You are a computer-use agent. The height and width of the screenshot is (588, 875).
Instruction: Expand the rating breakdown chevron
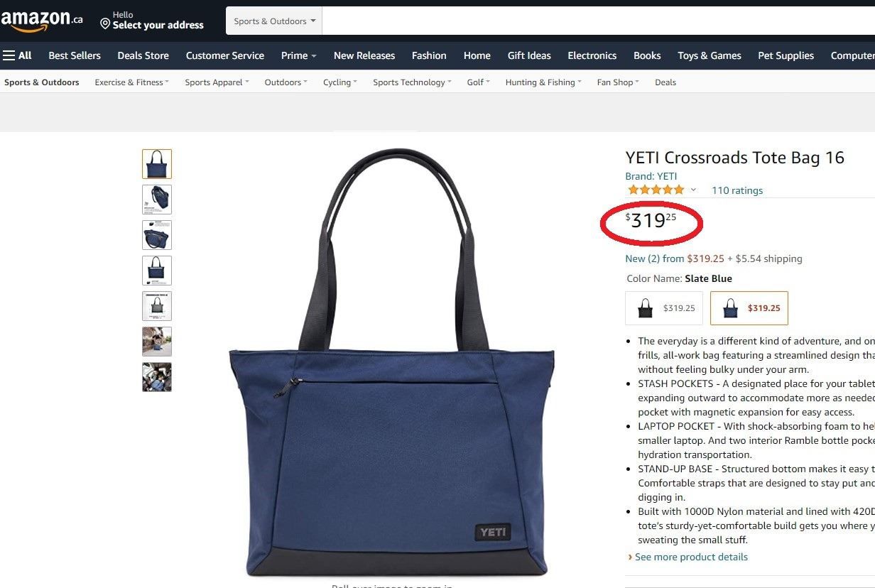(x=693, y=190)
